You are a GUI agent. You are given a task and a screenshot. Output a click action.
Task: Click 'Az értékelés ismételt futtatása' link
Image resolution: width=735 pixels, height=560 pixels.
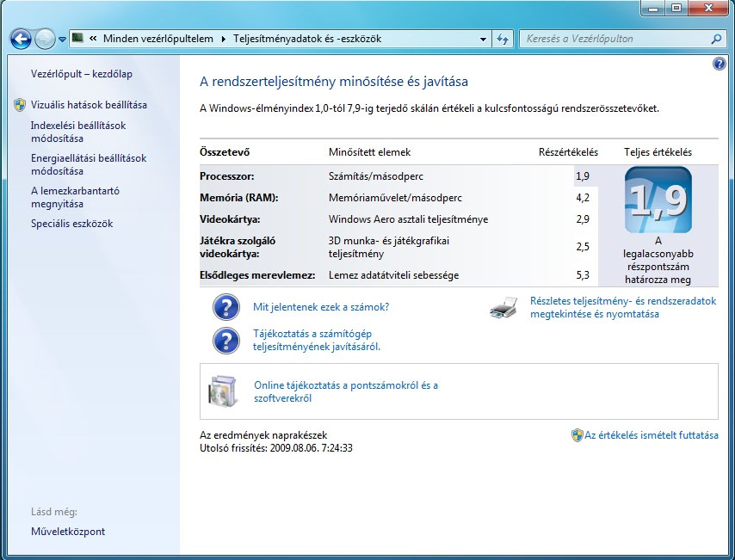point(652,435)
